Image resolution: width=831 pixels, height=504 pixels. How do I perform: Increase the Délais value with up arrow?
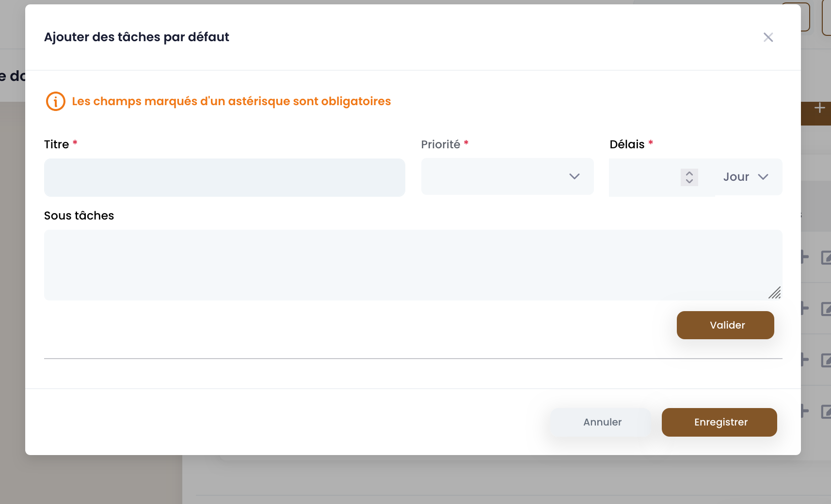click(689, 173)
